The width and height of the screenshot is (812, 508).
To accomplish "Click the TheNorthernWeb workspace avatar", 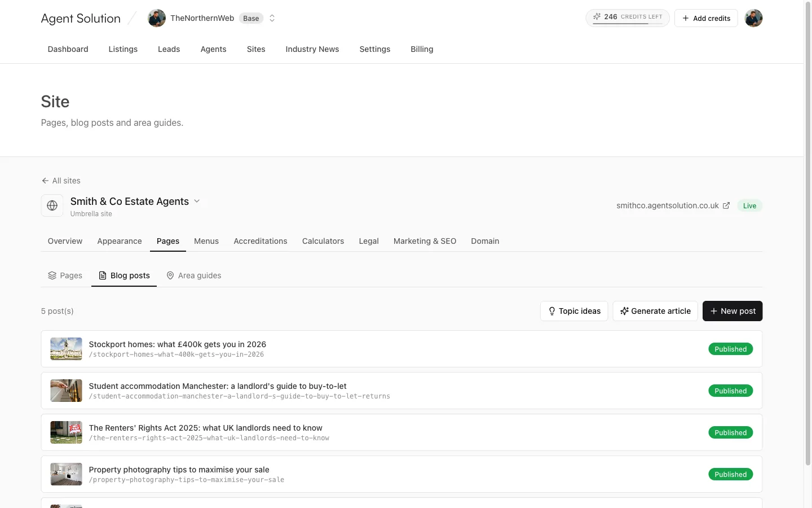I will (157, 18).
